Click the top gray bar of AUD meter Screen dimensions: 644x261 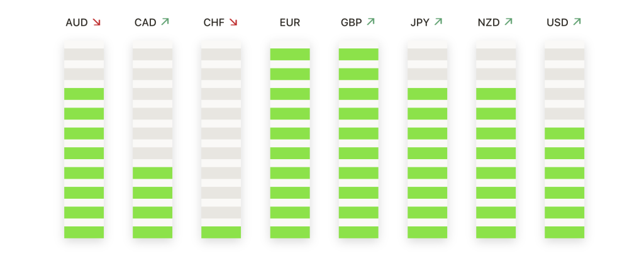pyautogui.click(x=84, y=54)
